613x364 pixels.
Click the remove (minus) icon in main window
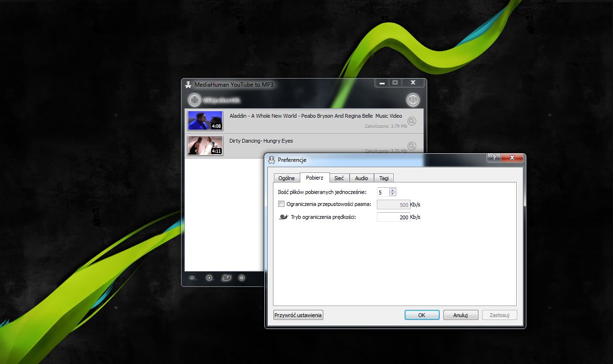pyautogui.click(x=193, y=278)
